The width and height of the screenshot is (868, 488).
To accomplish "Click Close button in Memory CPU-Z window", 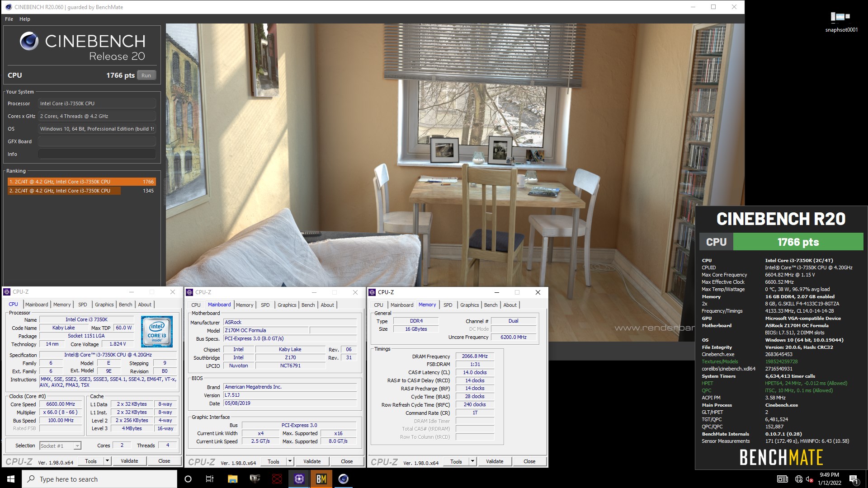I will tap(529, 461).
